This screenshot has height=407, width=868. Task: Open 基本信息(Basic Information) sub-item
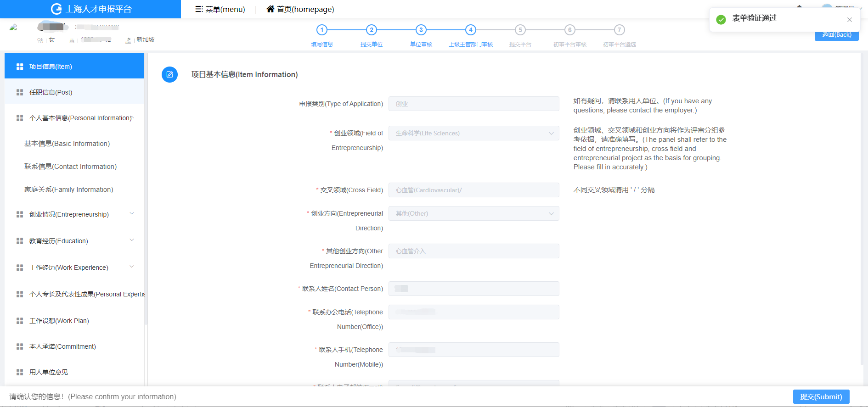coord(67,144)
